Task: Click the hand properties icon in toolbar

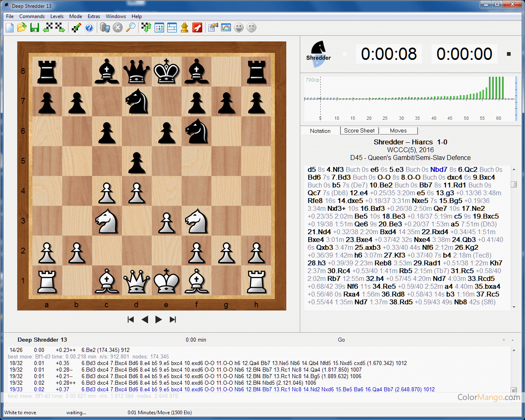Action: [x=213, y=27]
